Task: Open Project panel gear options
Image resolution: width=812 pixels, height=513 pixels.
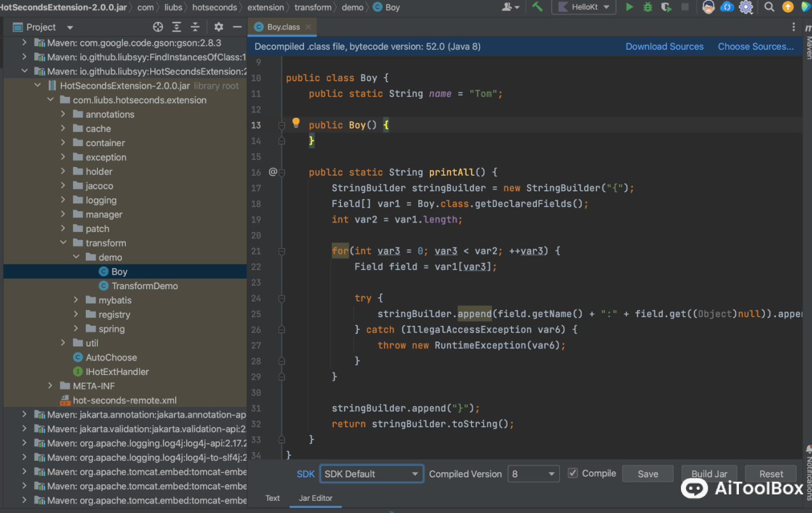Action: click(219, 27)
